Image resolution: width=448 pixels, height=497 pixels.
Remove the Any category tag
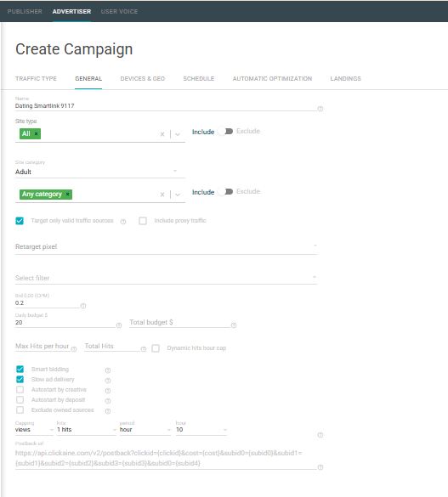[67, 194]
